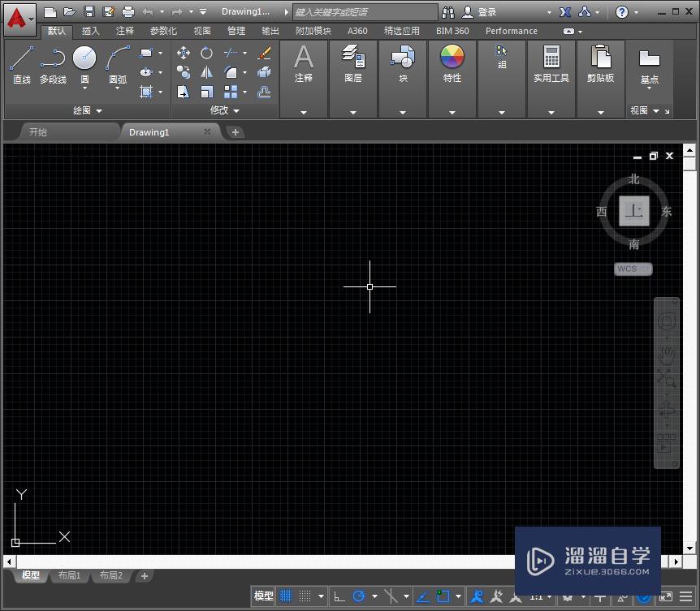
Task: Enable snap mode on the status bar
Action: click(305, 596)
